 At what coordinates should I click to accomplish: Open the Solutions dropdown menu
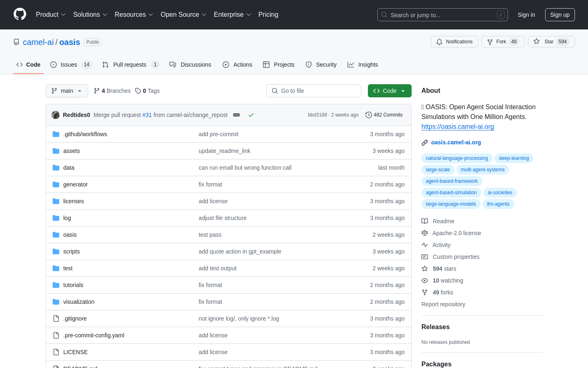click(90, 14)
